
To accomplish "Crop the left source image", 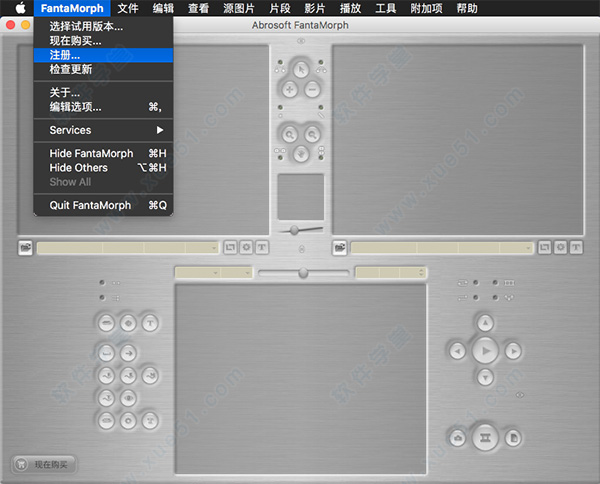I will coord(230,247).
